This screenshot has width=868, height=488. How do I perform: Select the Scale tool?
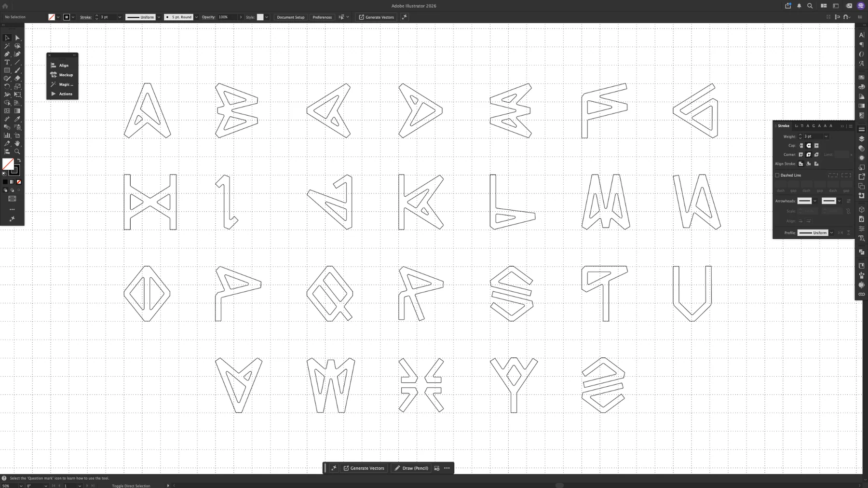coord(17,86)
